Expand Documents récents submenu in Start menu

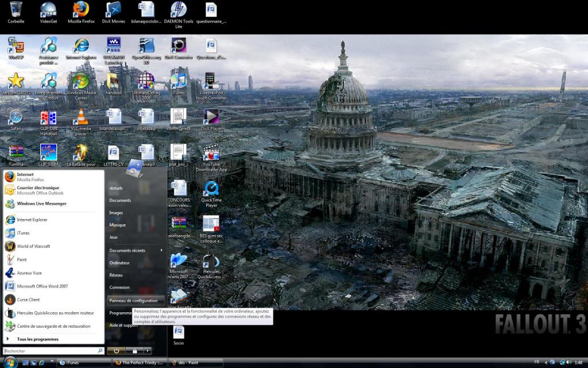click(x=136, y=251)
